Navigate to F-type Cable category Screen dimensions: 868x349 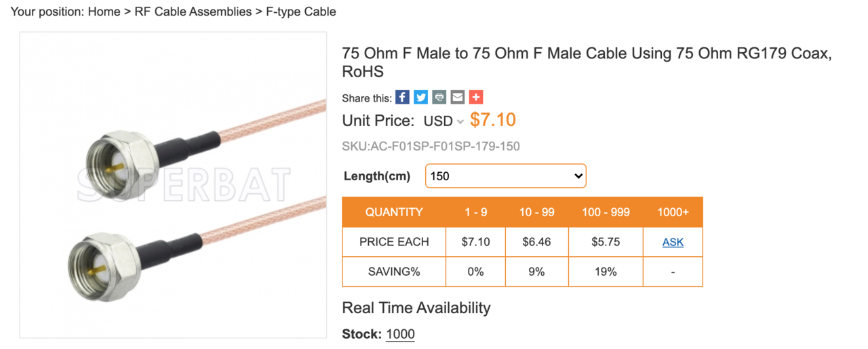(300, 12)
